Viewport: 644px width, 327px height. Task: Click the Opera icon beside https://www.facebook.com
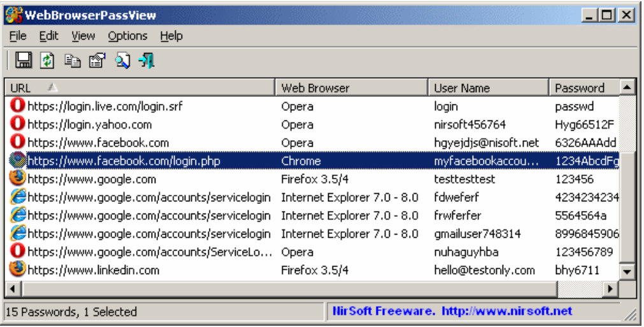(x=18, y=142)
